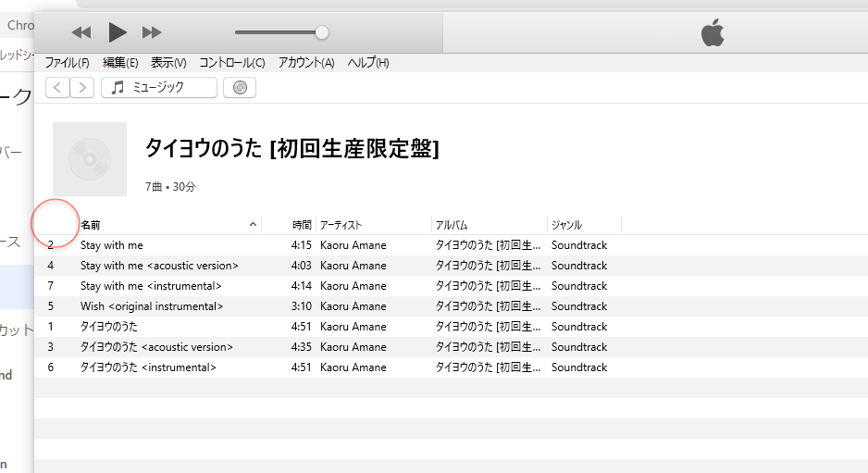868x473 pixels.
Task: Open the コントロール(C) menu
Action: [x=231, y=63]
